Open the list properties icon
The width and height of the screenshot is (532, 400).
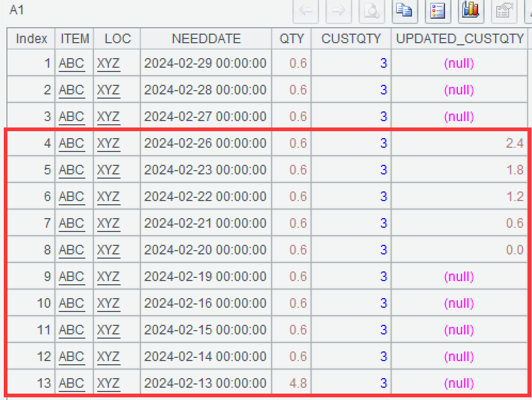438,11
